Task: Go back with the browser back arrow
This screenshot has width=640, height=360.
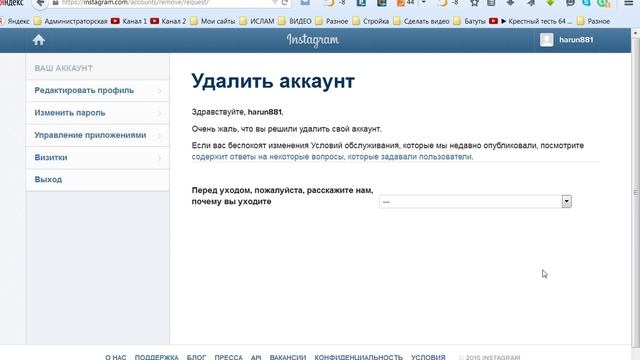Action: (40, 3)
